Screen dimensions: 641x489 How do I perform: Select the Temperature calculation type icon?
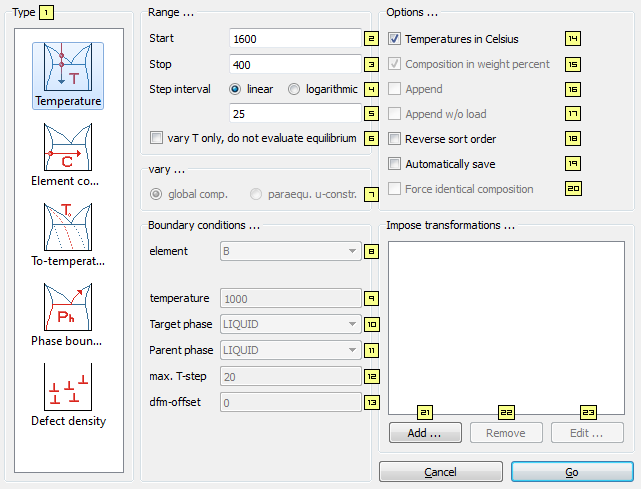(x=68, y=68)
